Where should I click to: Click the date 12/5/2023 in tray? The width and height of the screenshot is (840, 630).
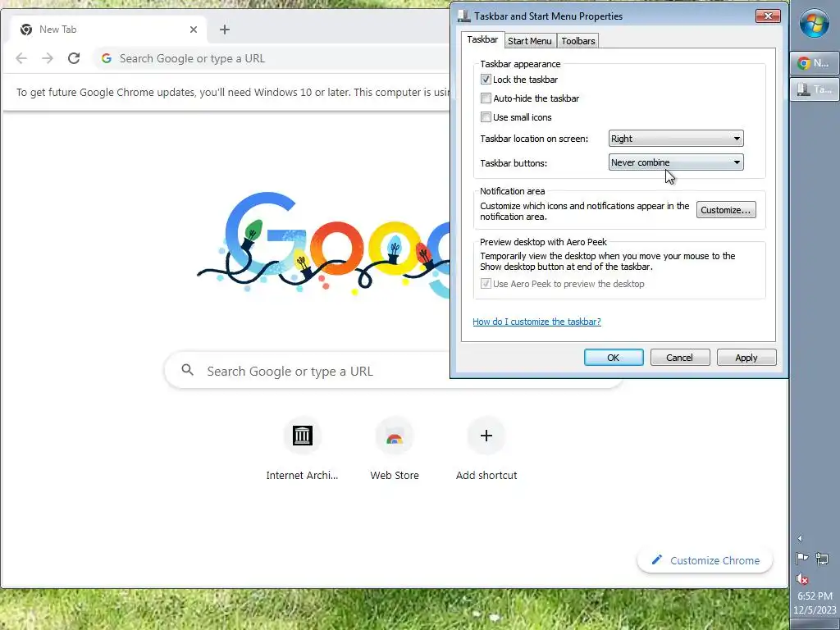point(815,609)
